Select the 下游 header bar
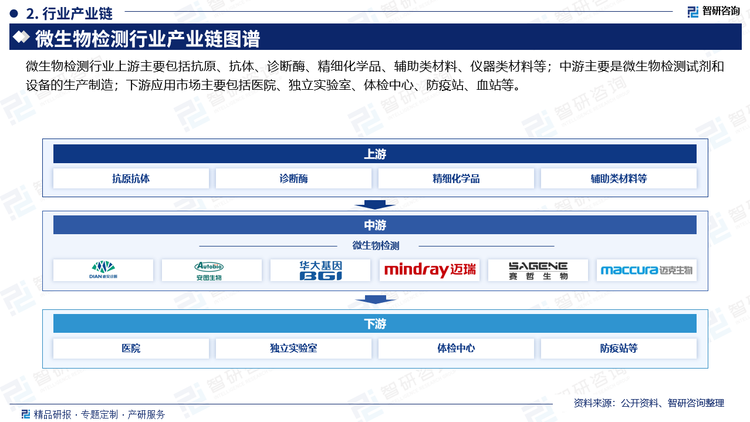The width and height of the screenshot is (750, 422). tap(375, 324)
